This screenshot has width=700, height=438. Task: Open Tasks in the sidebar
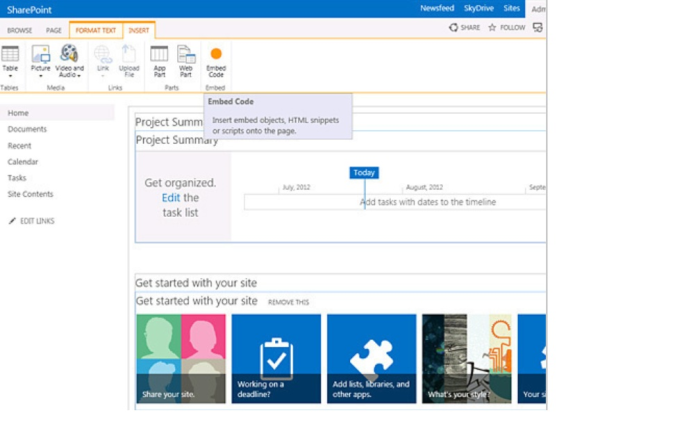click(17, 178)
